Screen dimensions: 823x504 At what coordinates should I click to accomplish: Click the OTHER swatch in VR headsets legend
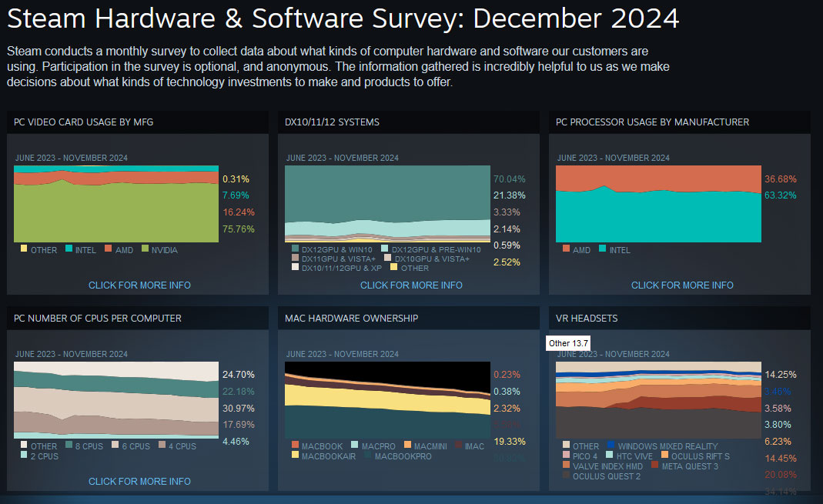click(x=567, y=445)
